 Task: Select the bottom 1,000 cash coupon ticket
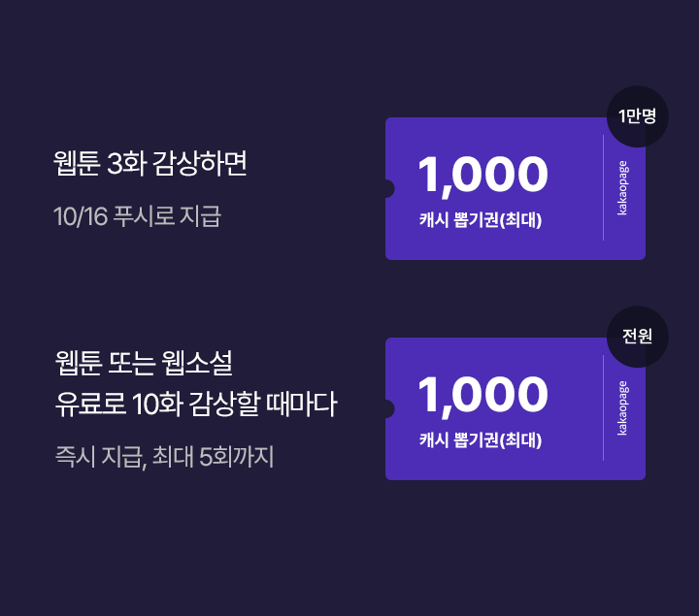[x=516, y=408]
